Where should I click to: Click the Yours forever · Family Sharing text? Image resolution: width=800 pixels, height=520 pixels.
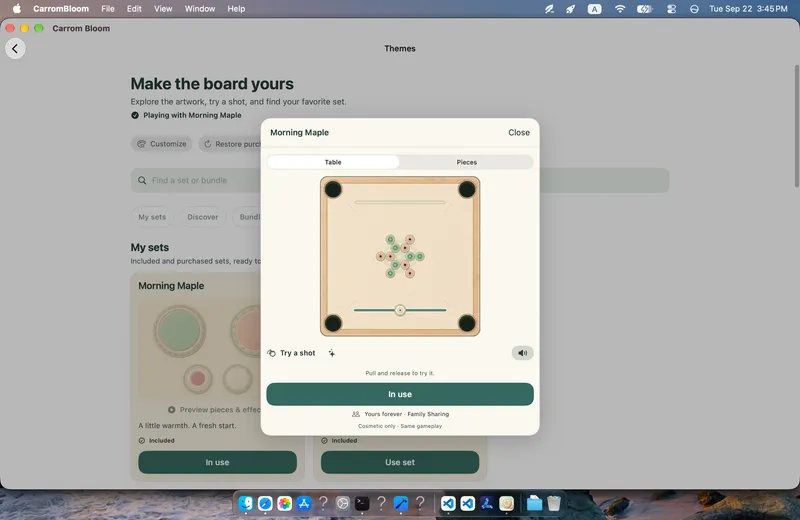tap(407, 414)
